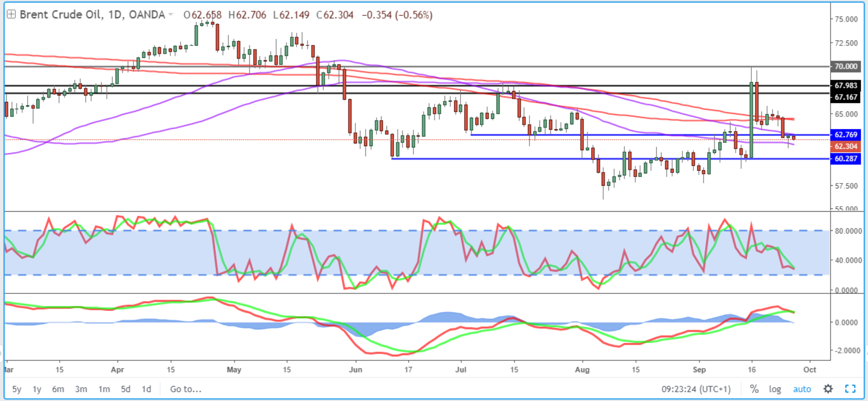Viewport: 868px width, 401px height.
Task: Click the May label on time axis
Action: click(x=234, y=370)
